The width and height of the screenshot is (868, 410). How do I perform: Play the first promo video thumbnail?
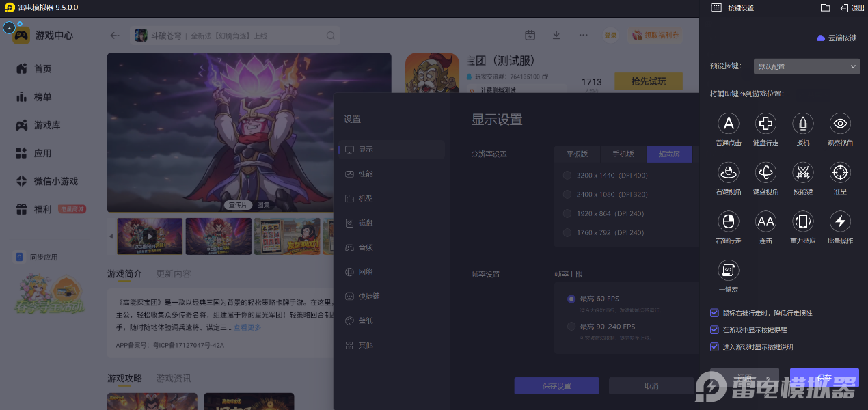150,236
